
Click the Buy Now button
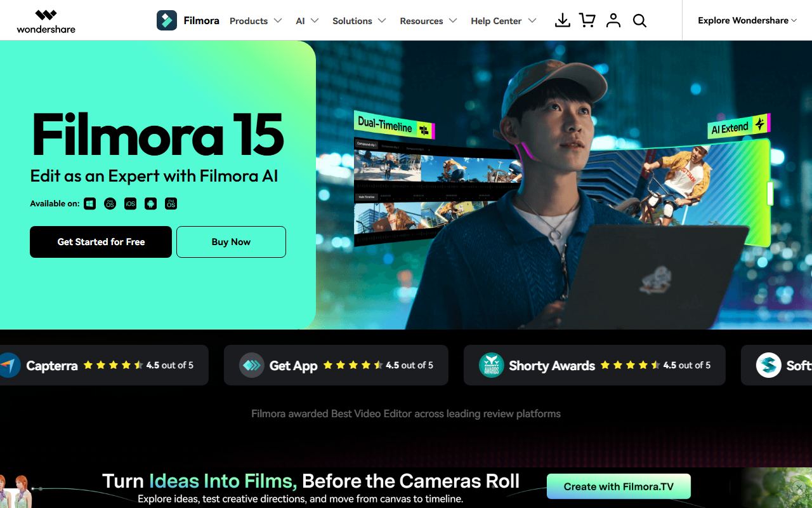coord(231,242)
